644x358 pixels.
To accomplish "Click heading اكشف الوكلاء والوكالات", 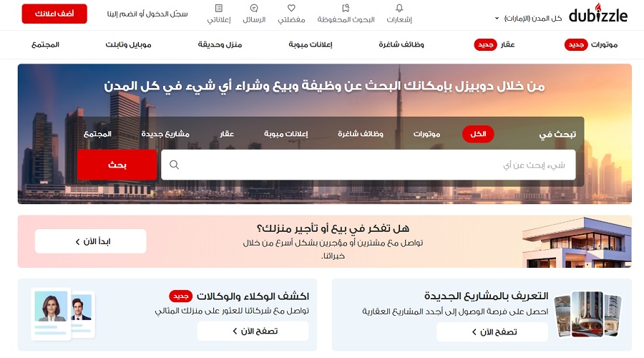I will pyautogui.click(x=253, y=296).
